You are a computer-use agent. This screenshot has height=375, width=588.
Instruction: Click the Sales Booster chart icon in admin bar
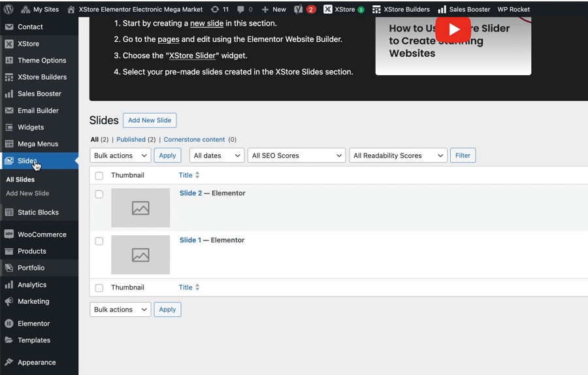pos(442,9)
